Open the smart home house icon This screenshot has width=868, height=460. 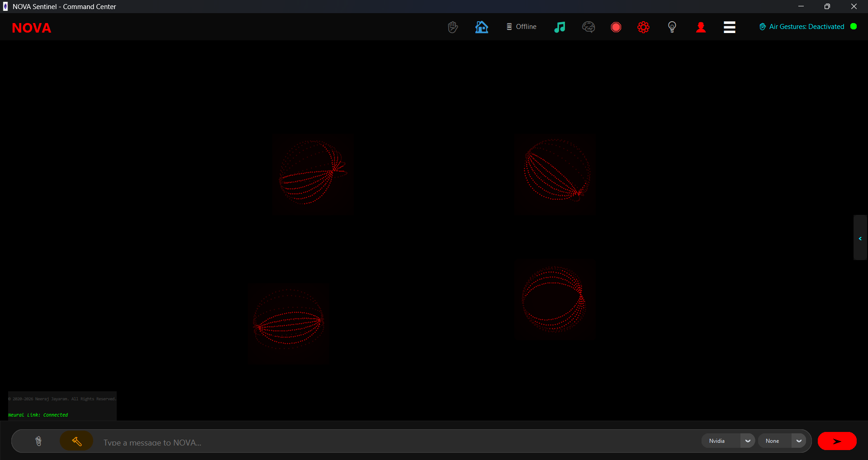(482, 27)
